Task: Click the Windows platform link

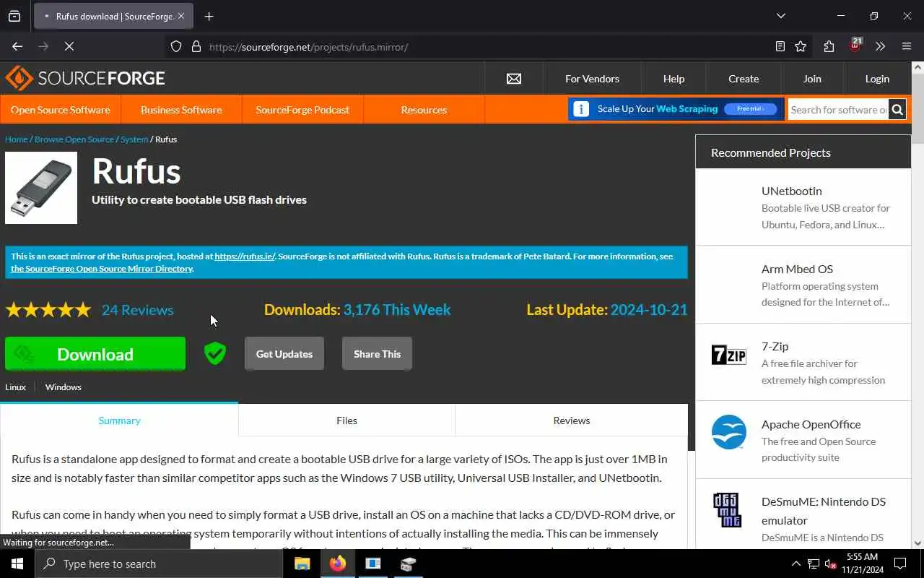Action: pos(63,387)
